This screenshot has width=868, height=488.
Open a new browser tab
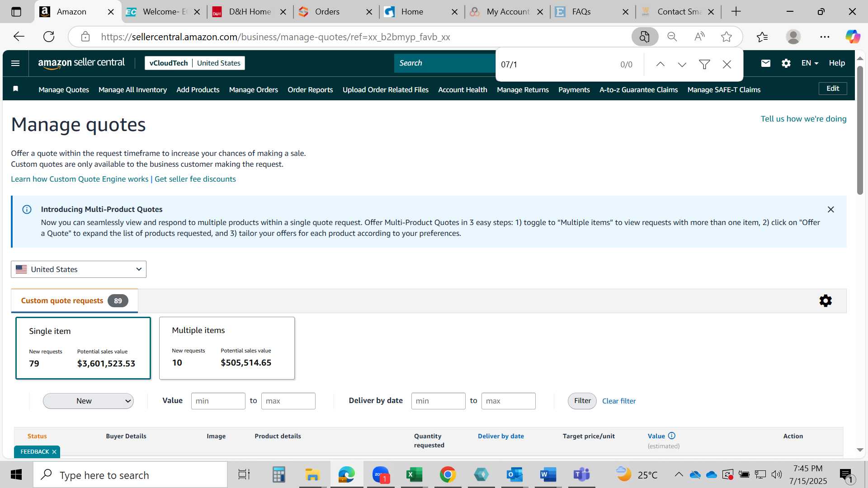point(736,12)
